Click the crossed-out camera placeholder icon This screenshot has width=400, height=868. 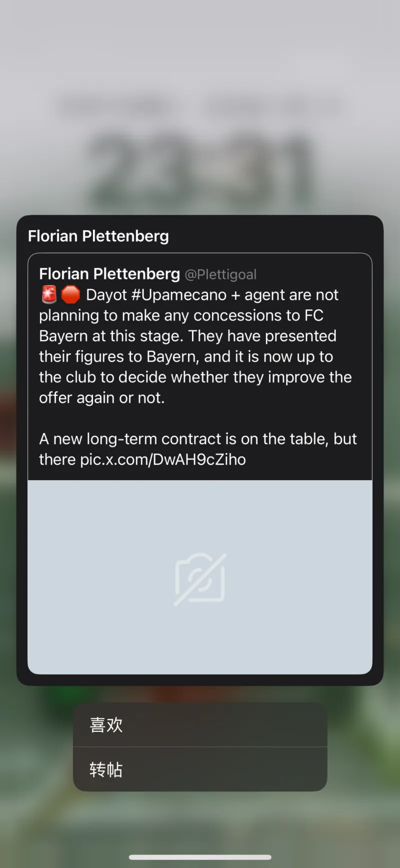(x=200, y=579)
